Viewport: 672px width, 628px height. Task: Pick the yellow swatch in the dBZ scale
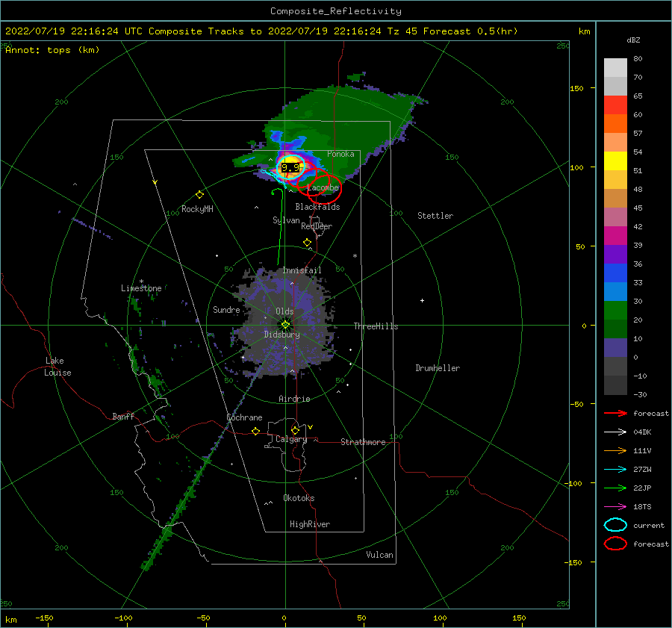coord(615,161)
